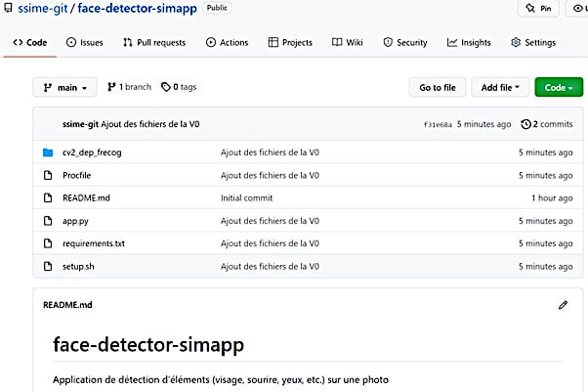588x392 pixels.
Task: Click the Procfile file icon
Action: [x=48, y=175]
